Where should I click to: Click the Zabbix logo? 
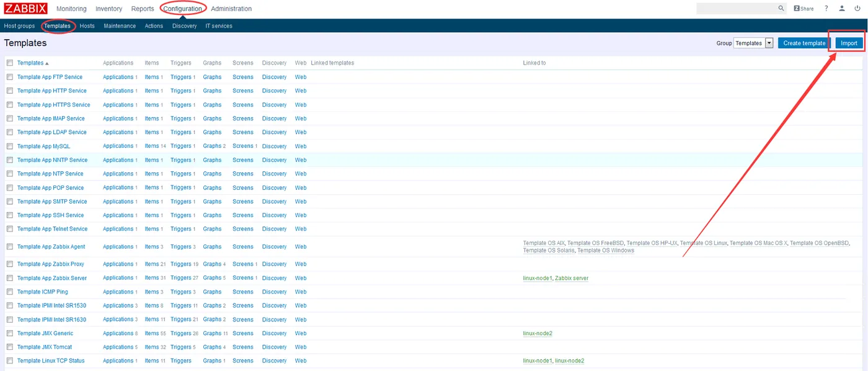pyautogui.click(x=26, y=9)
